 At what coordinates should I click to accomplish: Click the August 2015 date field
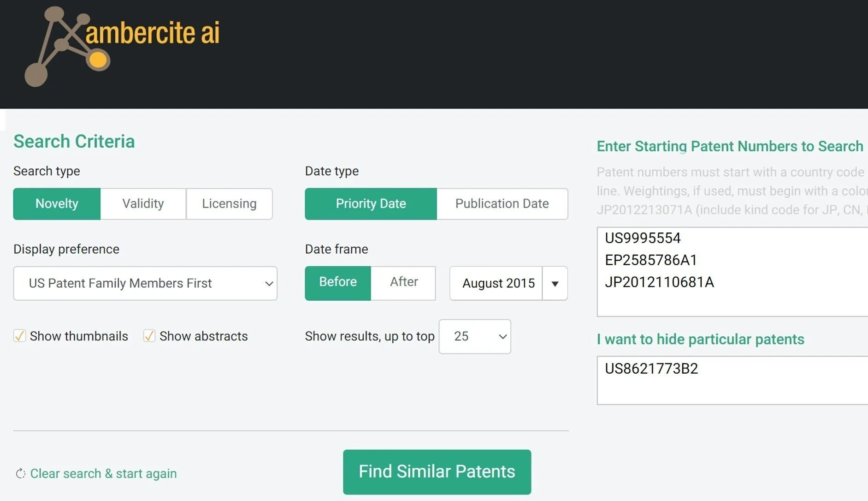pyautogui.click(x=496, y=283)
